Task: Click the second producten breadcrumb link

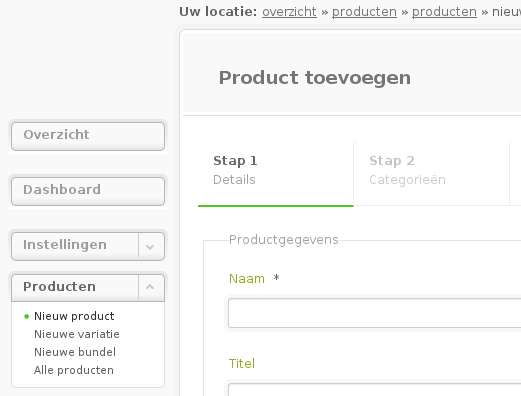Action: [x=444, y=12]
